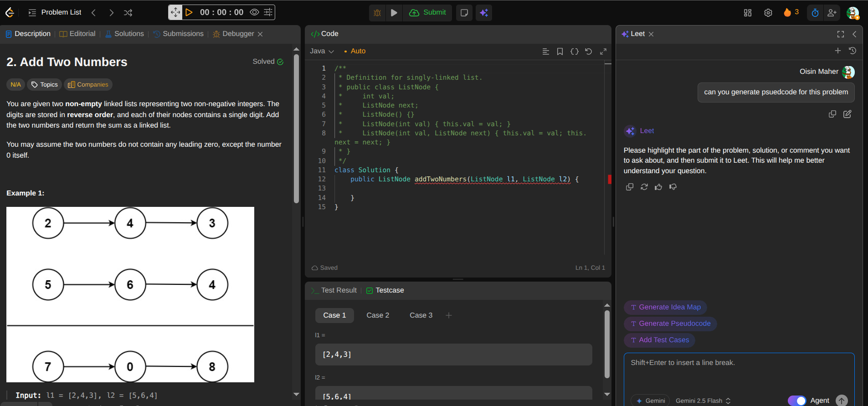868x406 pixels.
Task: Run the code with play button
Action: tap(394, 13)
